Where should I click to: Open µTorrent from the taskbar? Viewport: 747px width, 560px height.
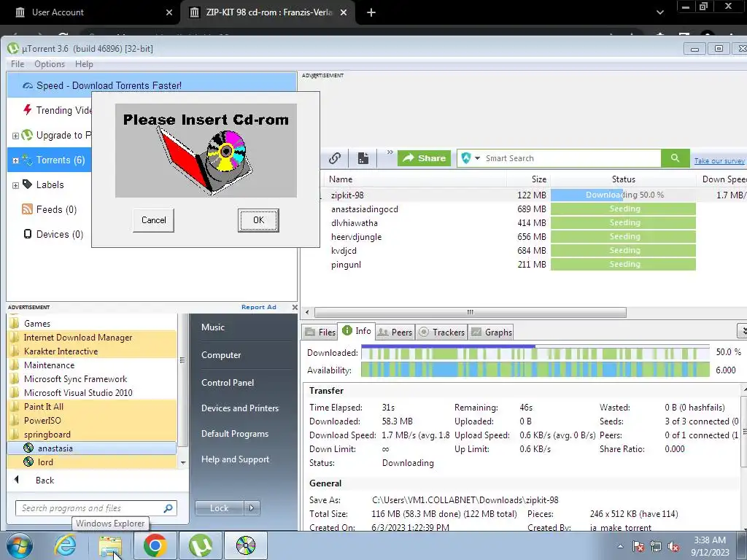[x=201, y=545]
